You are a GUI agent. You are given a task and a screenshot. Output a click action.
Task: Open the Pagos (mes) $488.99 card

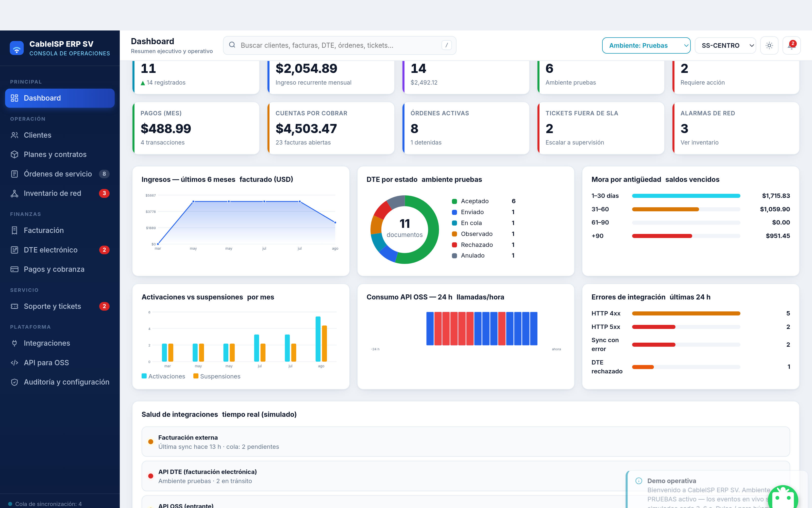196,128
